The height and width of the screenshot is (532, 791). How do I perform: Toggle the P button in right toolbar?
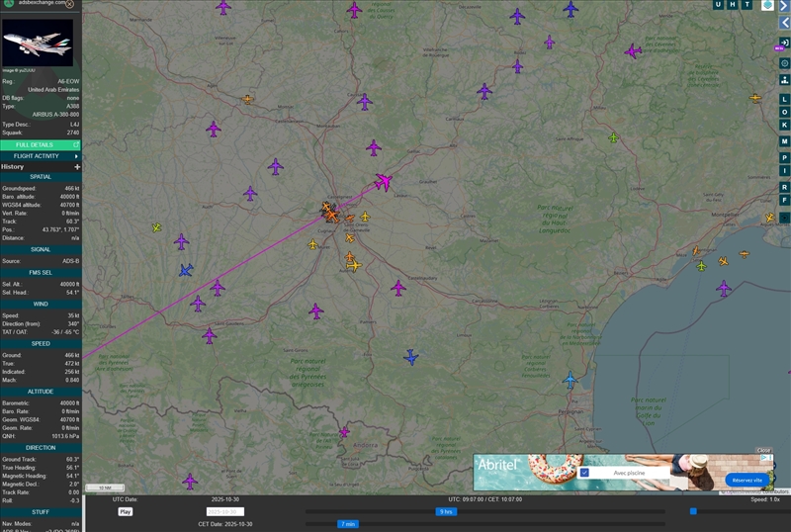pyautogui.click(x=784, y=158)
